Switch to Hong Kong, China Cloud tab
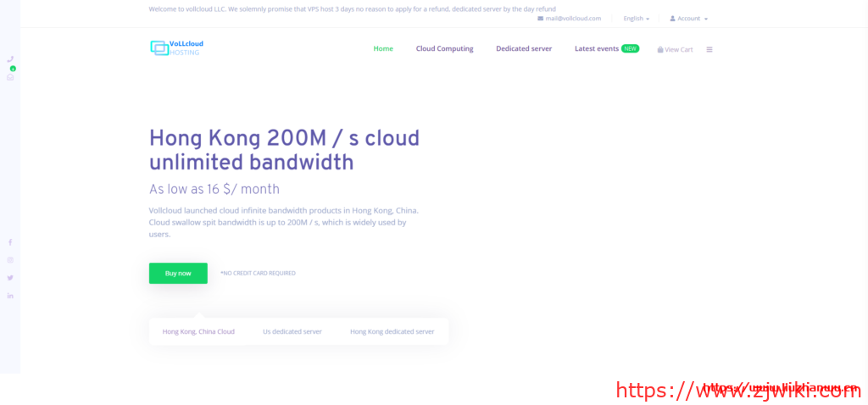This screenshot has width=868, height=405. (198, 331)
